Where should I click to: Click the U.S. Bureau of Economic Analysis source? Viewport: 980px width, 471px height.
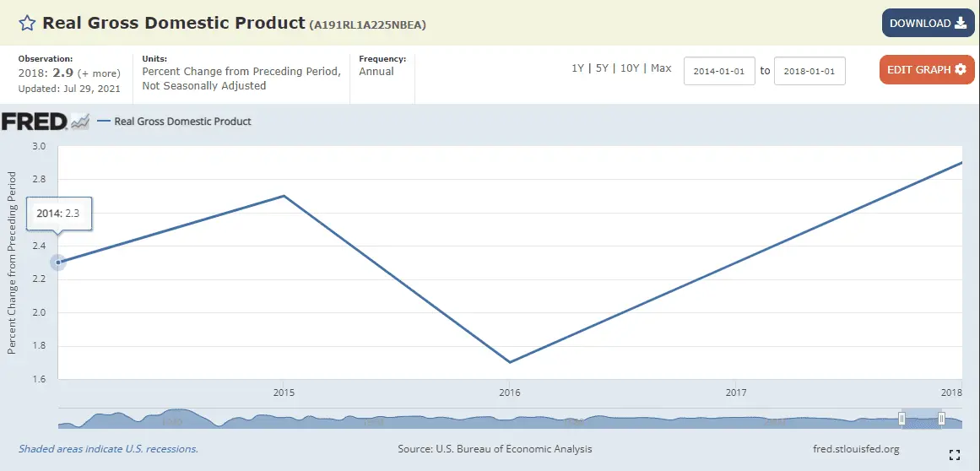coord(495,449)
